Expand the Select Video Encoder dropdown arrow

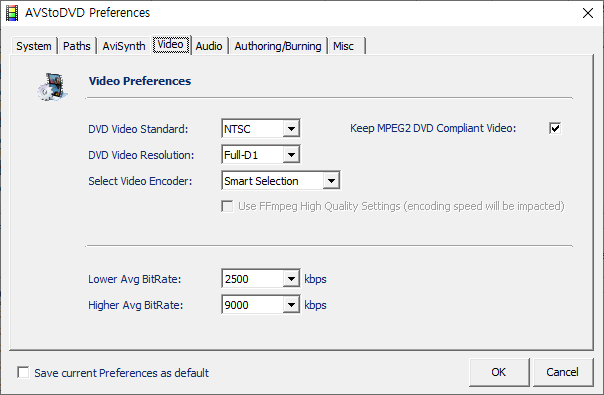pos(331,180)
